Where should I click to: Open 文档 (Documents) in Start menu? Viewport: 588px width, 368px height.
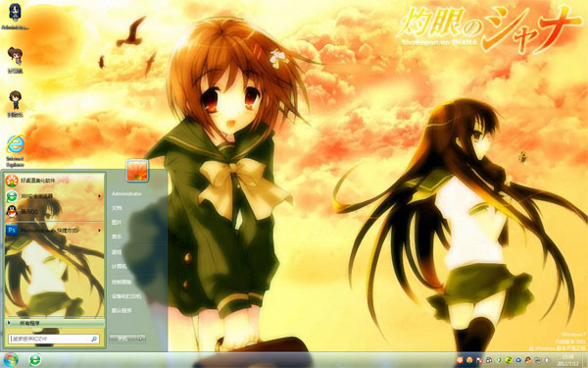tap(117, 208)
